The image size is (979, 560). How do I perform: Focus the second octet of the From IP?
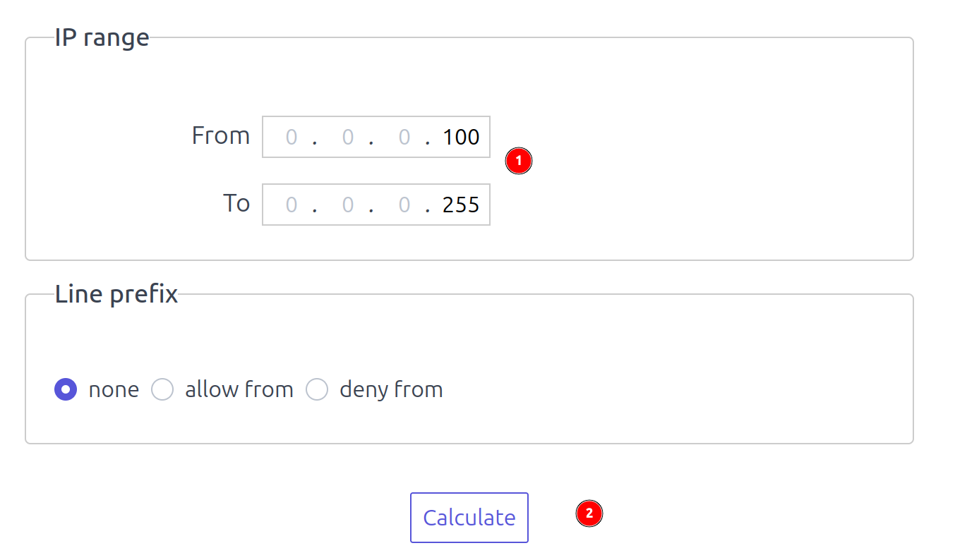pyautogui.click(x=347, y=137)
